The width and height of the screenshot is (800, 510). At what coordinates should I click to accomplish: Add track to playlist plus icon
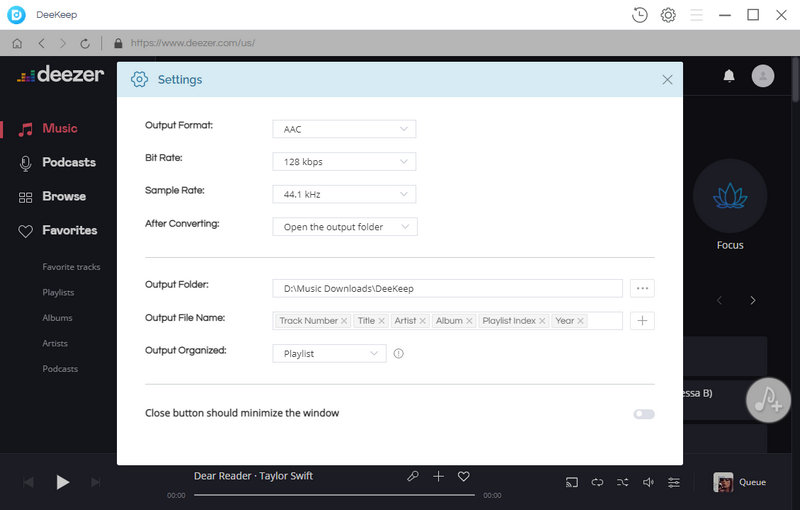pos(438,476)
